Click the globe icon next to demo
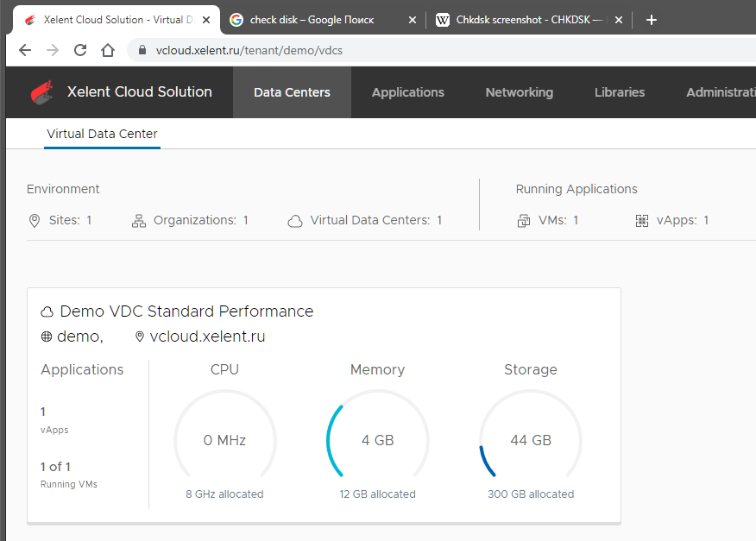This screenshot has height=541, width=756. coord(47,337)
